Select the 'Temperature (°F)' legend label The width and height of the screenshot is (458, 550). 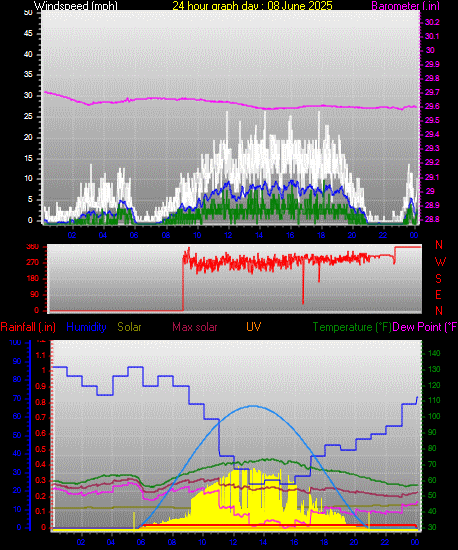tap(352, 327)
